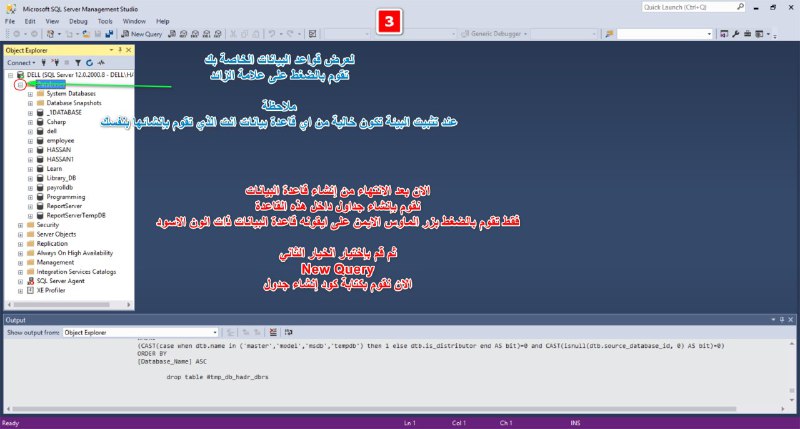Expand the Replication folder node
Viewport: 800px width, 429px height.
pos(20,244)
